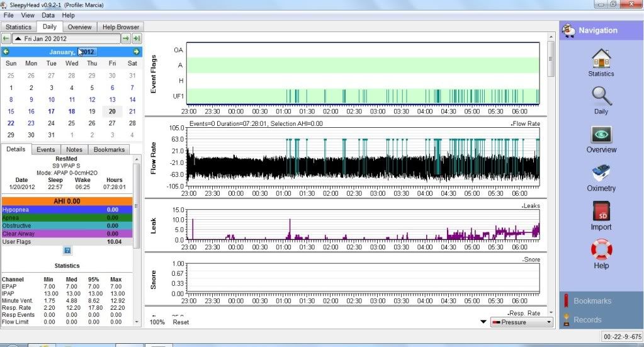Click details pane scrollbar down arrow
Screen dimensions: 644x347
click(x=137, y=322)
